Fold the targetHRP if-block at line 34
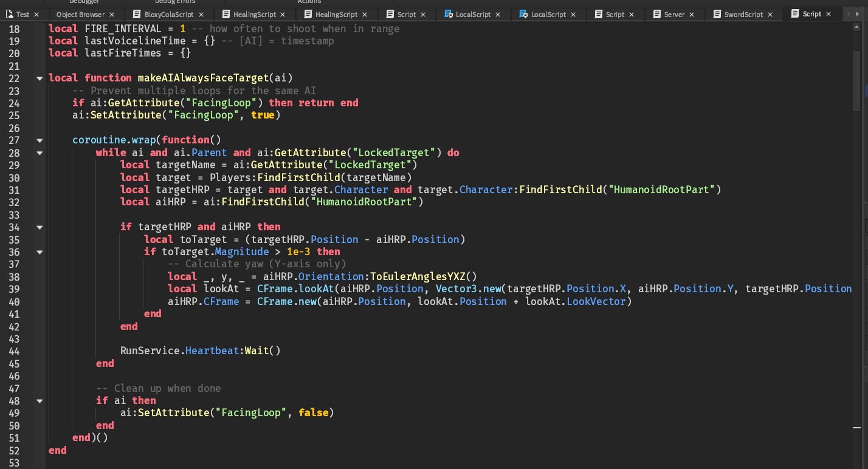Viewport: 868px width, 469px height. [x=40, y=227]
